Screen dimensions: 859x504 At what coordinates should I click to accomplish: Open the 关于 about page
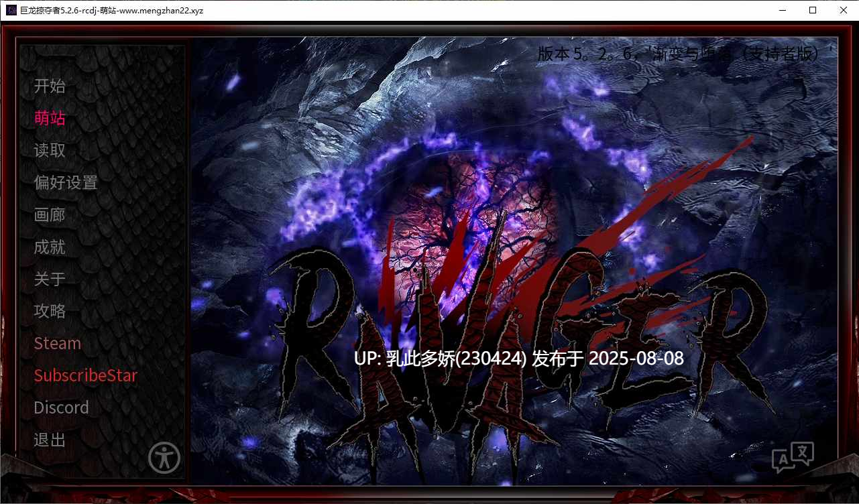coord(50,279)
